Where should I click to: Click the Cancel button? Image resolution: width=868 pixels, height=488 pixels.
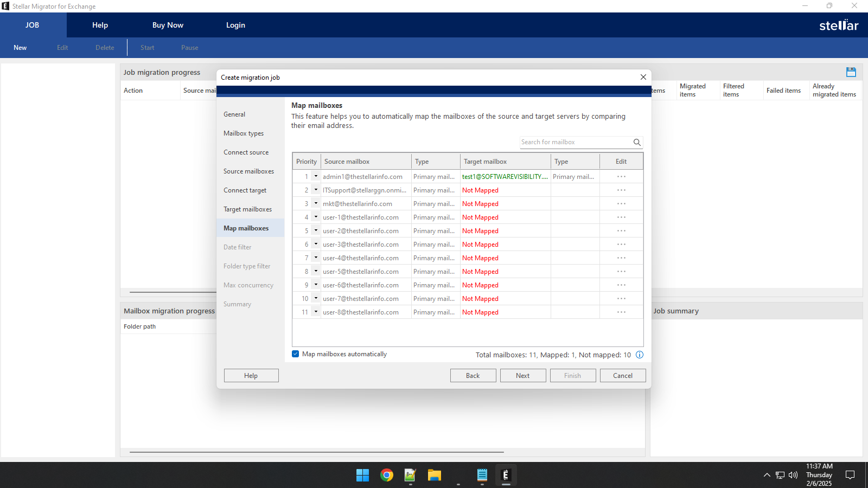[623, 376]
